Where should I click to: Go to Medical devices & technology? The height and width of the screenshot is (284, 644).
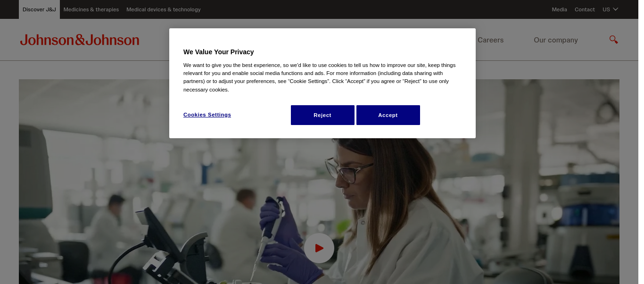(163, 9)
